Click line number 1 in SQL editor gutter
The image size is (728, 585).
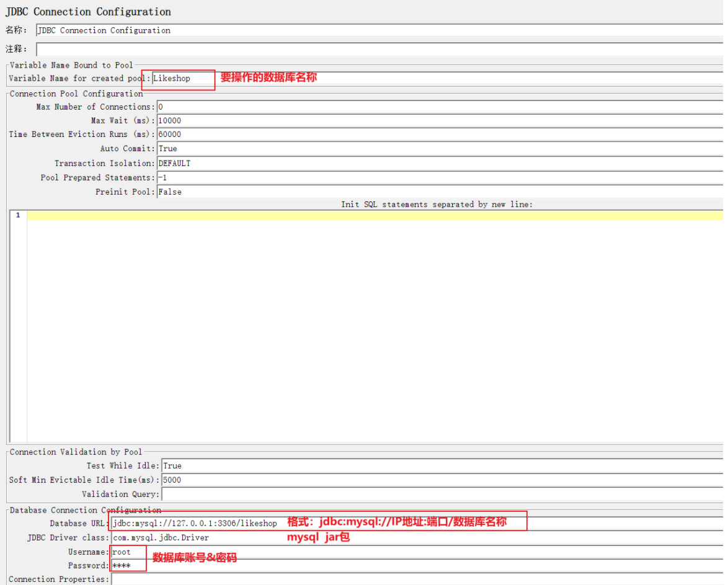click(18, 216)
